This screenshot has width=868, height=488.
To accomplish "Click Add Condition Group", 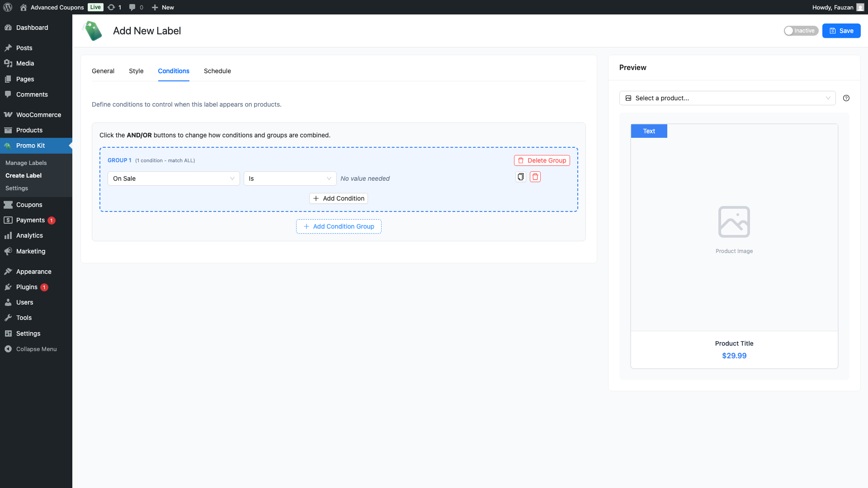I will (x=338, y=226).
